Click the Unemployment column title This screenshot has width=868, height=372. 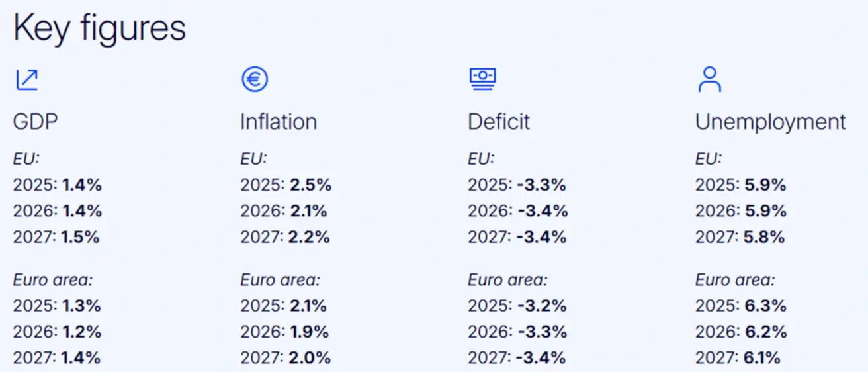pyautogui.click(x=771, y=122)
